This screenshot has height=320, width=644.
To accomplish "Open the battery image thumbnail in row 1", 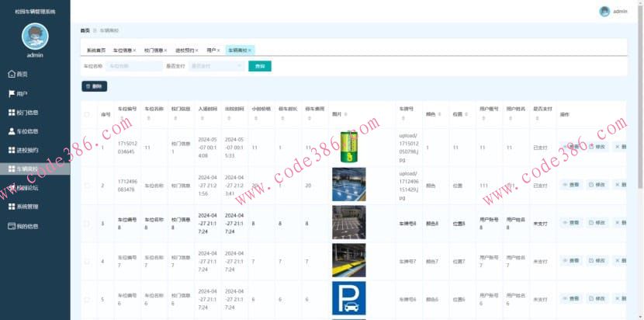I will coord(348,147).
